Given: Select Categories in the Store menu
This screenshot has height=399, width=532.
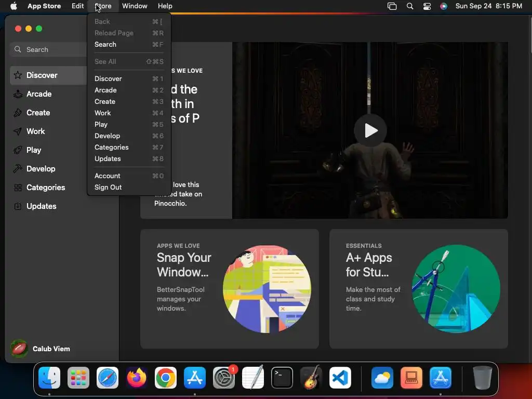Looking at the screenshot, I should (x=129, y=147).
